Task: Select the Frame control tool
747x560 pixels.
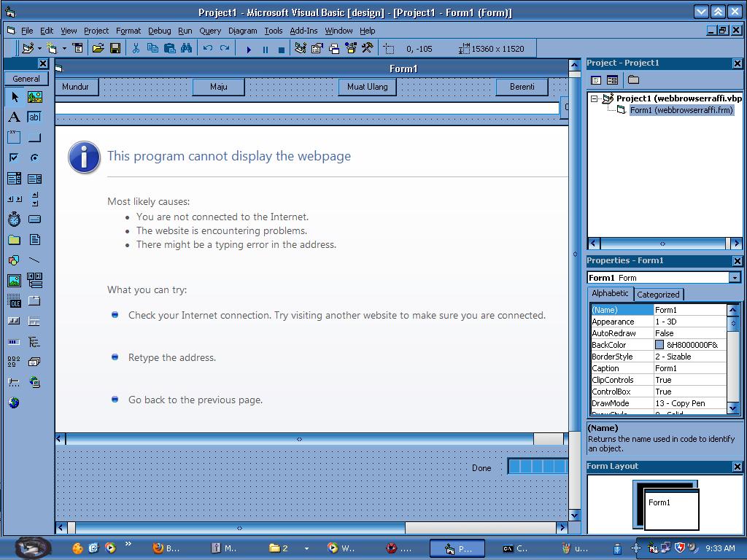Action: coord(15,138)
